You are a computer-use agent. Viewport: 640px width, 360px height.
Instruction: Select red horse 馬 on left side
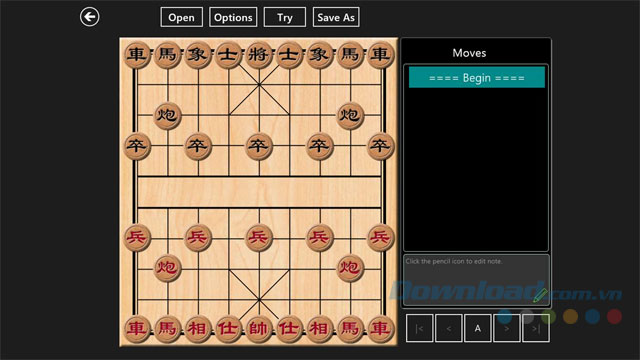coord(167,329)
